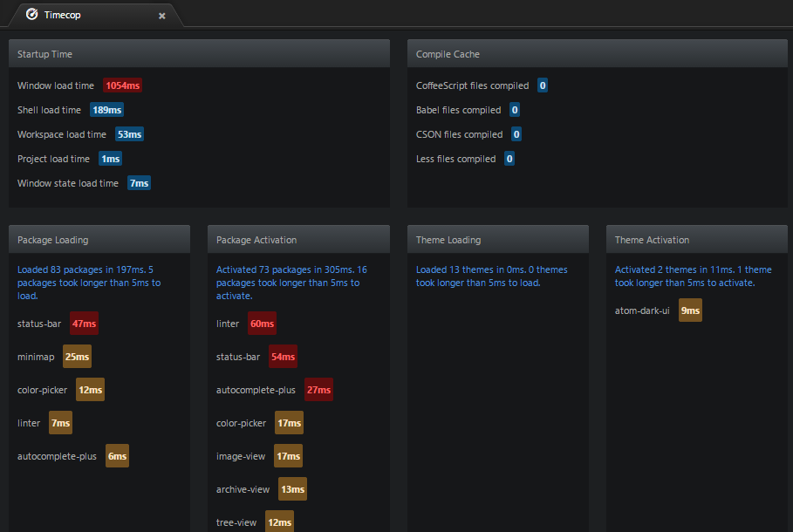Open archive-view package in Package Activation
This screenshot has width=793, height=532.
pyautogui.click(x=243, y=489)
